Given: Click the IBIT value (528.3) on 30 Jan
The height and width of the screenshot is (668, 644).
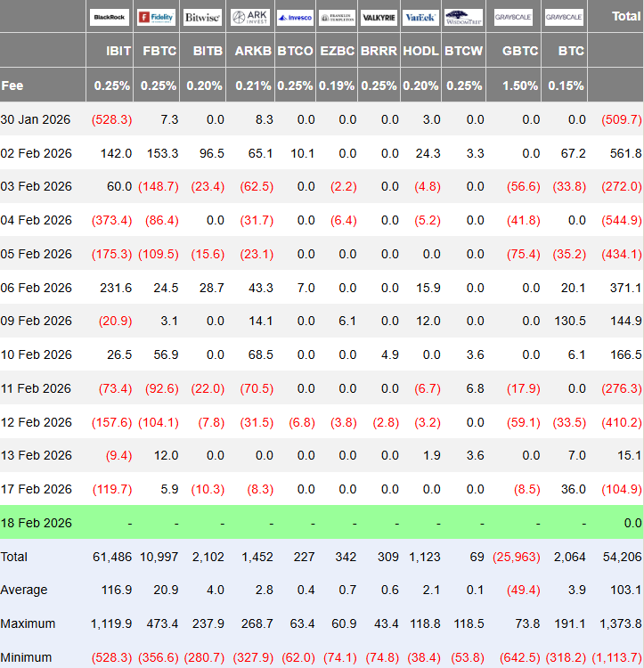Looking at the screenshot, I should 111,119.
